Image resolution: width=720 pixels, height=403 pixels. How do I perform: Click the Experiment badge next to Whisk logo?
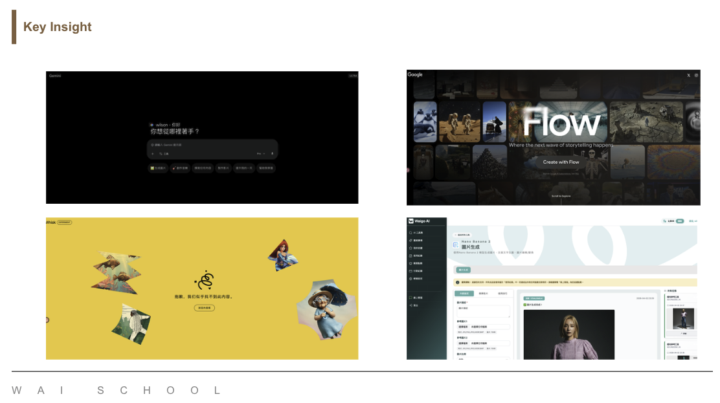coord(64,223)
